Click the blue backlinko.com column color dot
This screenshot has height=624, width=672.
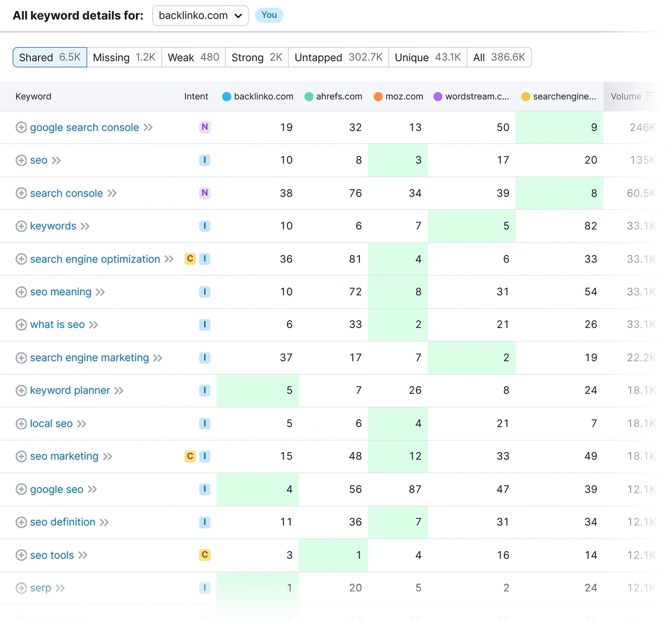[227, 96]
